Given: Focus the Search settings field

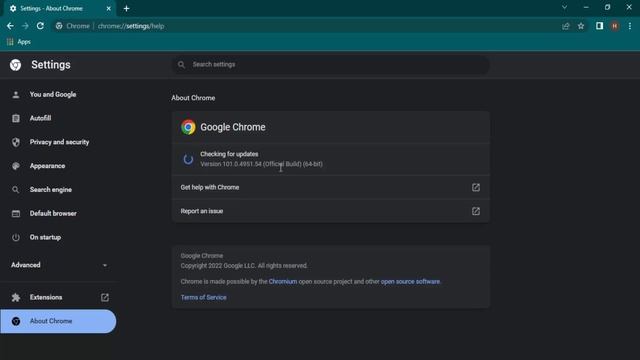Looking at the screenshot, I should (331, 64).
